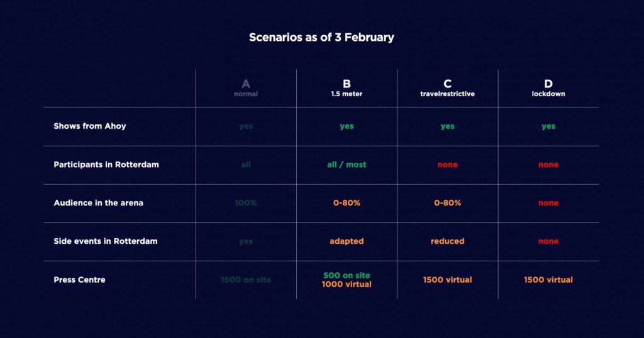644x338 pixels.
Task: Click the "100%" audience cell
Action: click(x=246, y=203)
